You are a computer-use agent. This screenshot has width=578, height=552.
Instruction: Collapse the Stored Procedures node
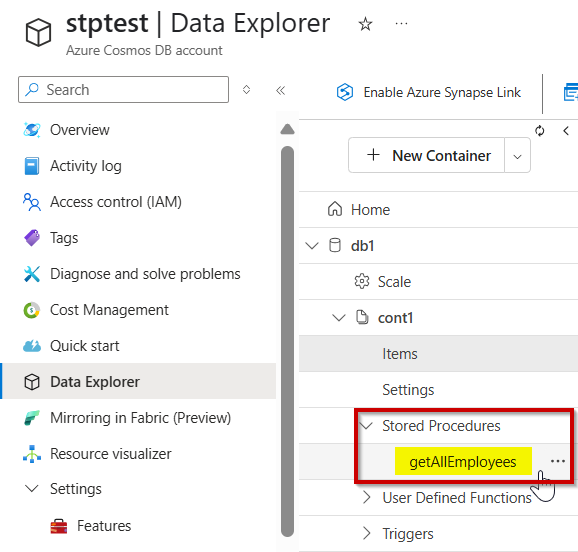tap(366, 426)
